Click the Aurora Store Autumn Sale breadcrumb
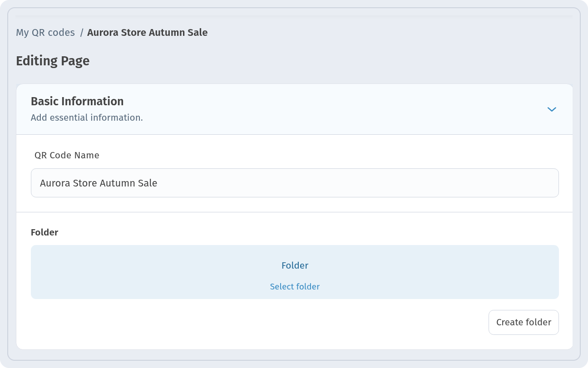 pos(148,33)
